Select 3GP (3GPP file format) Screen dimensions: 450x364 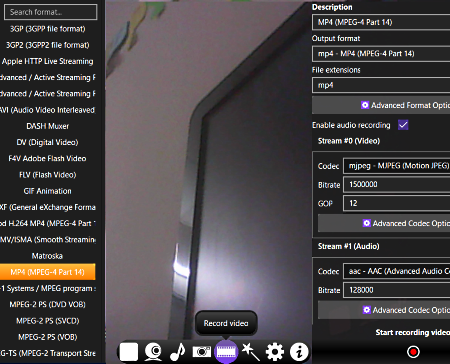[x=48, y=29]
